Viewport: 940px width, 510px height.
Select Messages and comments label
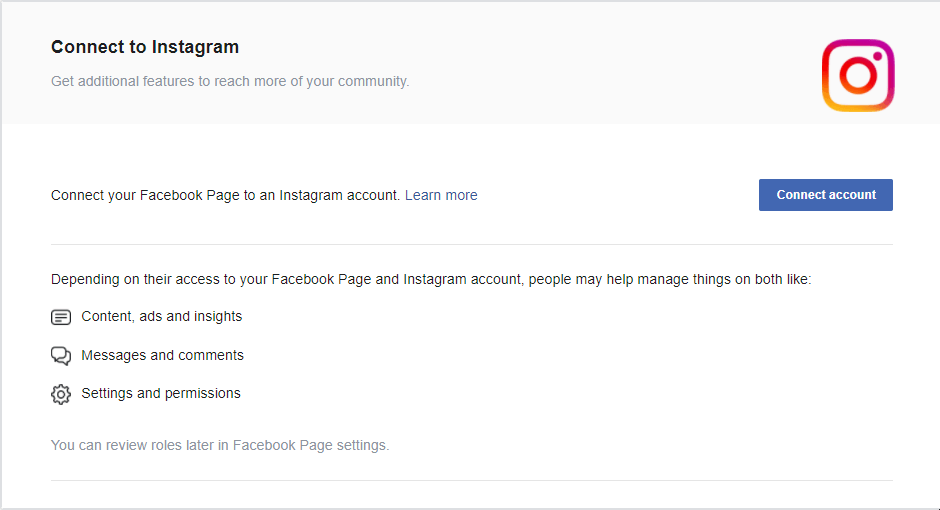162,355
